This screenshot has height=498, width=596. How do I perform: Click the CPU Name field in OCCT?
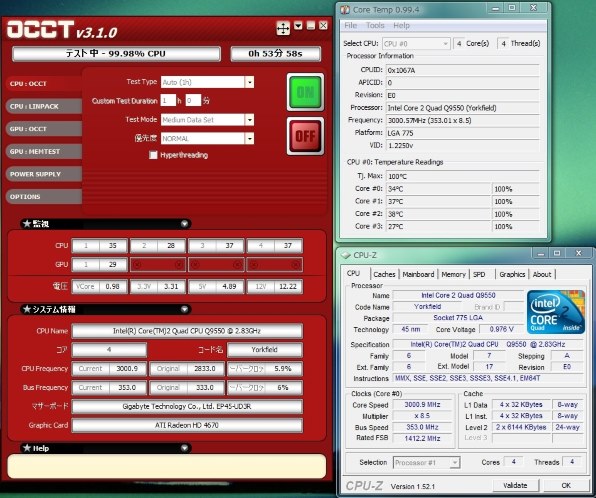tap(187, 331)
